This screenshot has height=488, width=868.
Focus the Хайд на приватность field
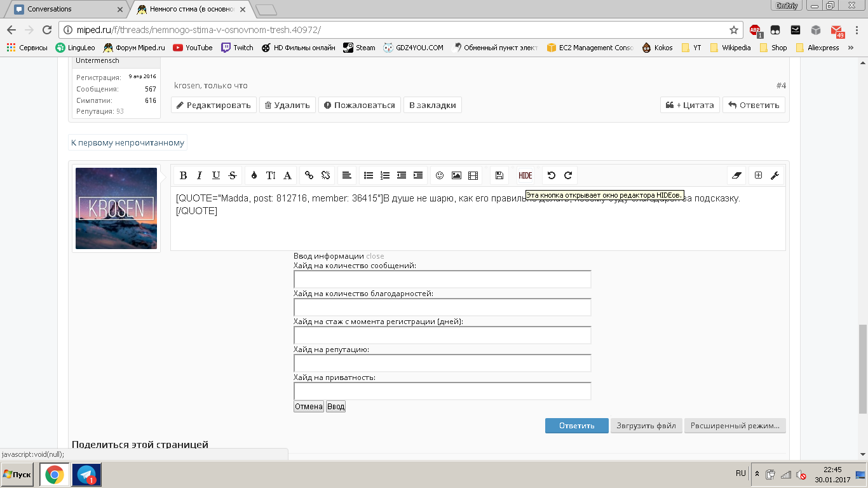[442, 391]
